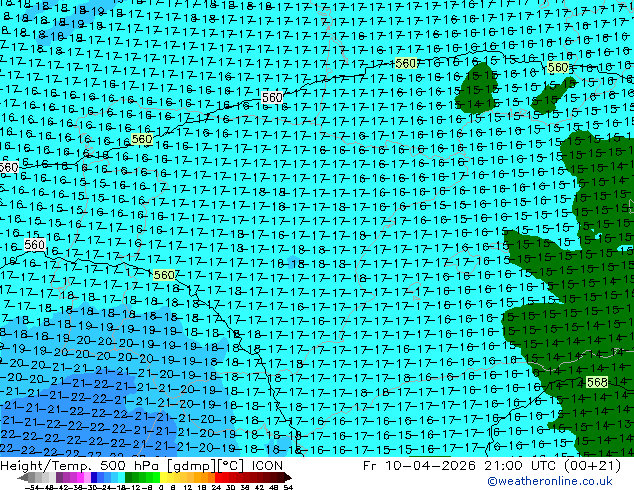Click the right arrow end of the color scale
Image resolution: width=634 pixels, height=490 pixels.
(288, 477)
